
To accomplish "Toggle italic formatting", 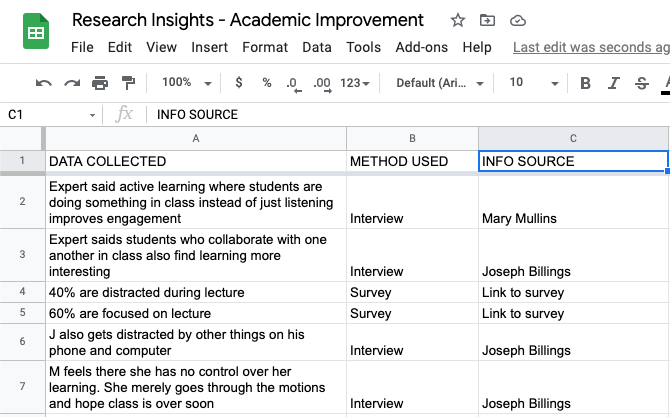I will click(613, 83).
